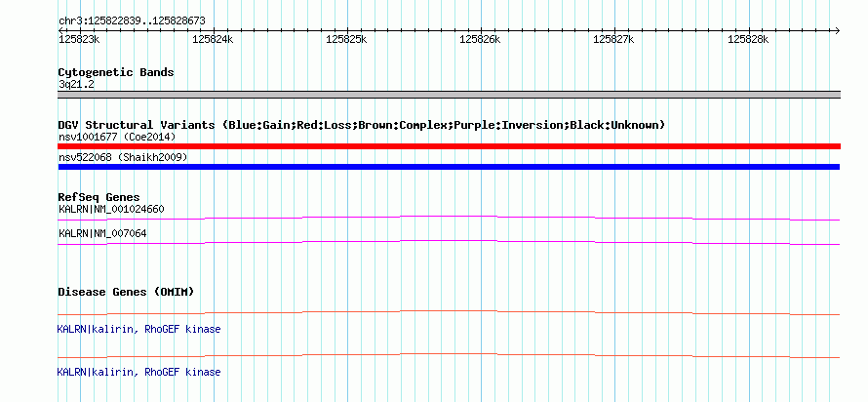The image size is (868, 402).
Task: Click the 125827k ruler position label
Action: tap(613, 40)
